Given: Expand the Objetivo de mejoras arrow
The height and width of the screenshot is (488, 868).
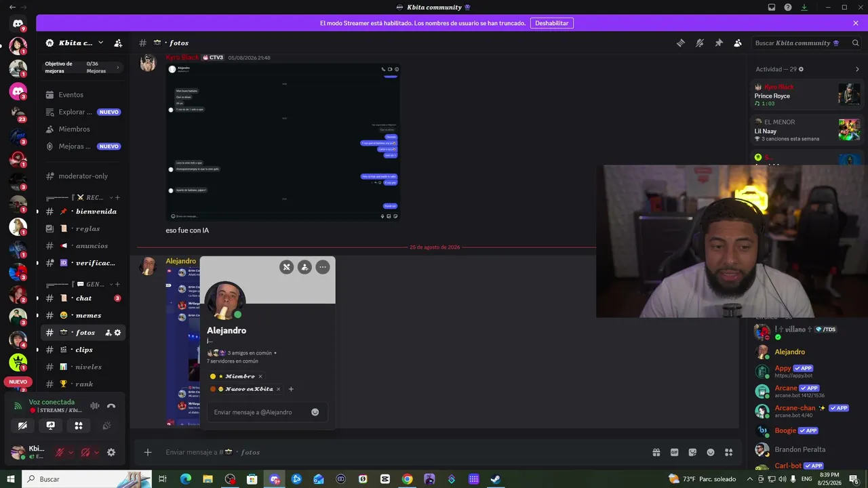Looking at the screenshot, I should tap(118, 67).
